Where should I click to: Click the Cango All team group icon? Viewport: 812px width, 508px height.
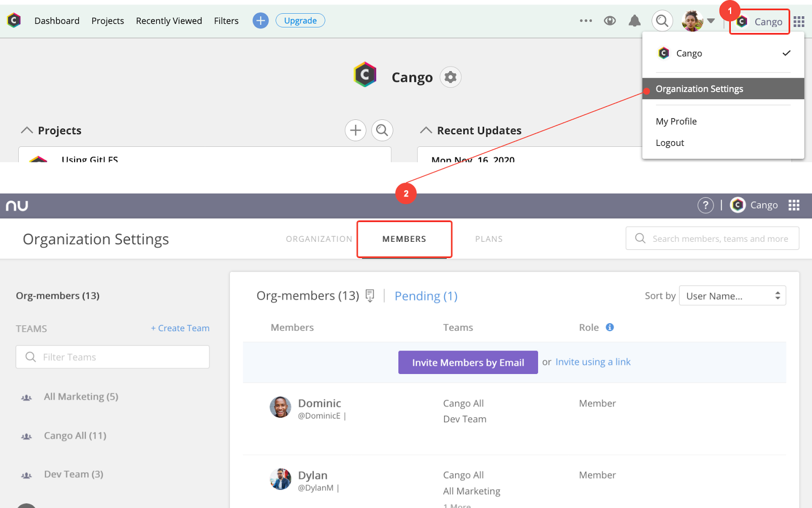[26, 437]
